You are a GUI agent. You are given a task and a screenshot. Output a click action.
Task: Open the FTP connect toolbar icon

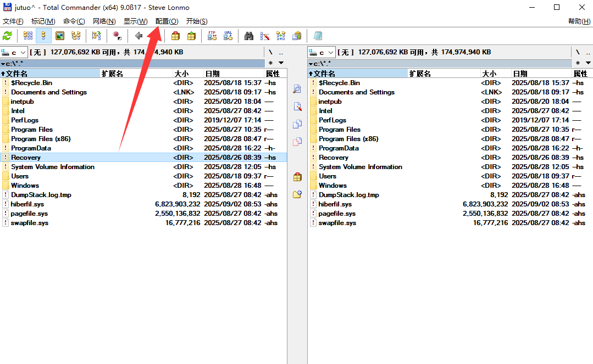point(212,36)
